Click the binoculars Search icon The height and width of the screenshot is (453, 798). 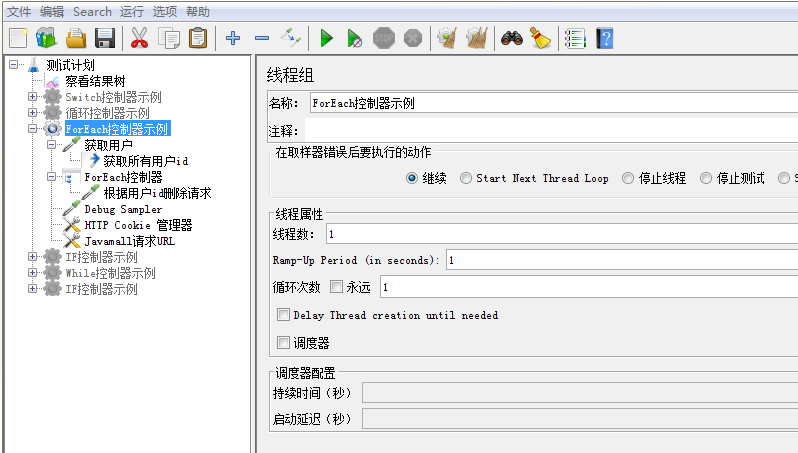click(x=512, y=38)
